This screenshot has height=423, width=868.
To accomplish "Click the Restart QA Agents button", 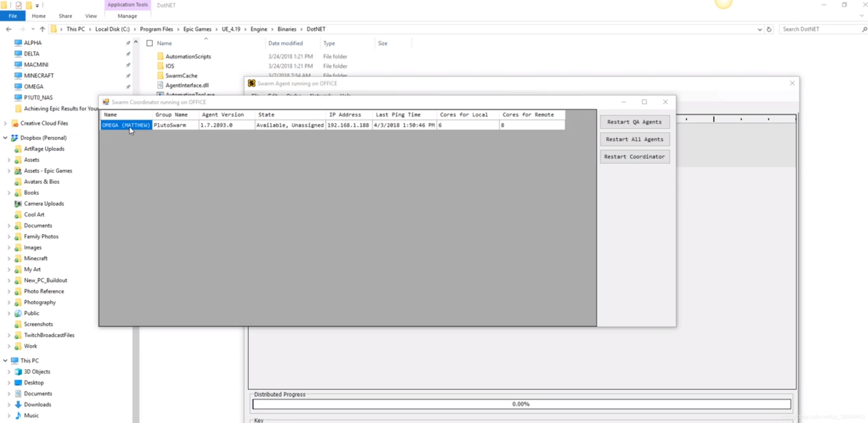I will (x=634, y=122).
